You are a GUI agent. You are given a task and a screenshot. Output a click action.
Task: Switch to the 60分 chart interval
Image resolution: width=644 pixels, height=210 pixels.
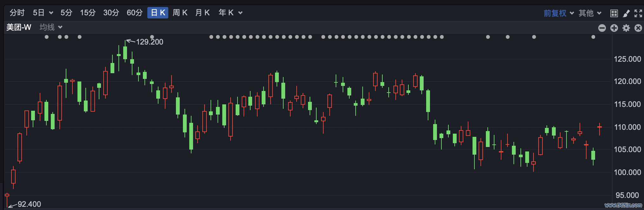[135, 13]
